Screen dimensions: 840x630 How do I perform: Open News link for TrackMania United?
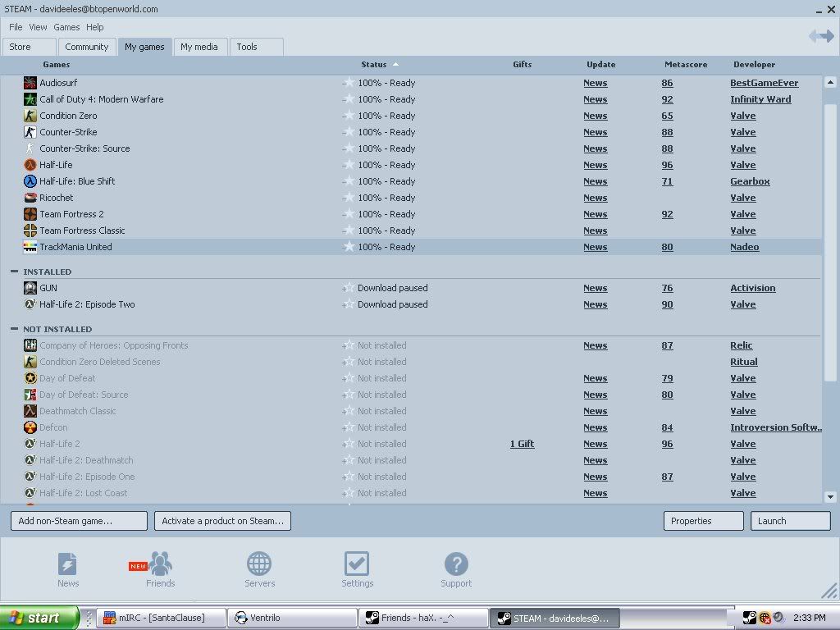tap(596, 247)
